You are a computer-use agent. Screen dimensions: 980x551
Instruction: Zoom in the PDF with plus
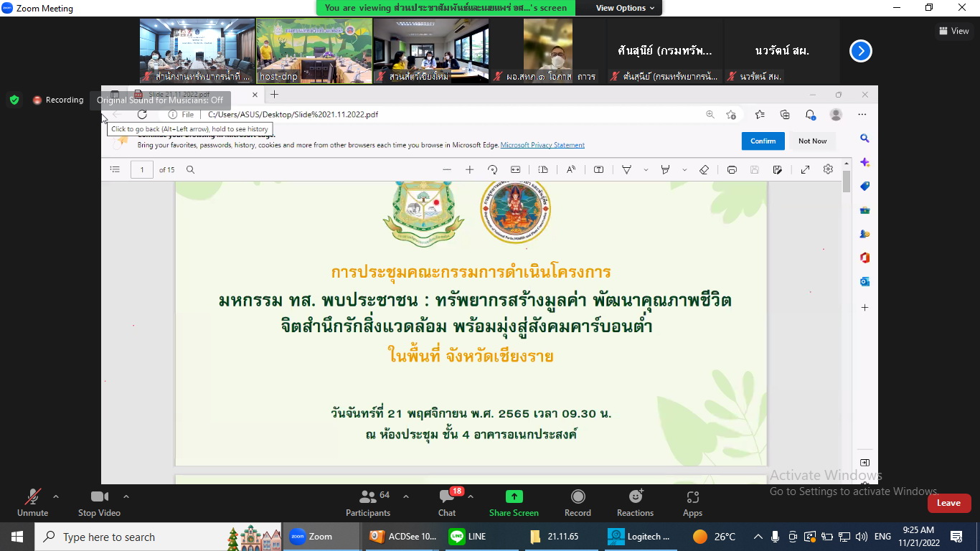pyautogui.click(x=470, y=170)
